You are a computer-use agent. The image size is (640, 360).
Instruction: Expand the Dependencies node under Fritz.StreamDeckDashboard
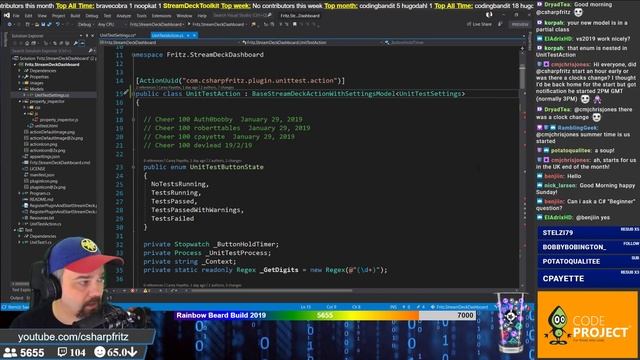pyautogui.click(x=19, y=71)
